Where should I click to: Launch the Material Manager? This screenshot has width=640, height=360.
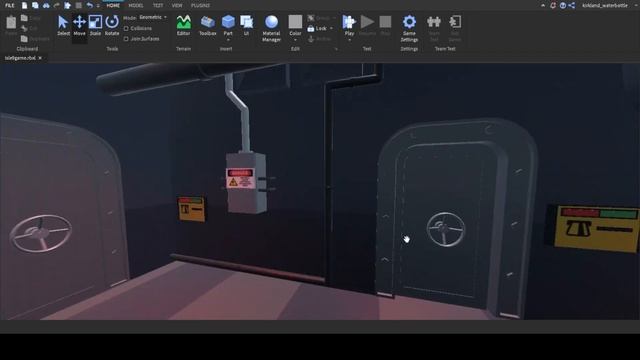pyautogui.click(x=271, y=28)
